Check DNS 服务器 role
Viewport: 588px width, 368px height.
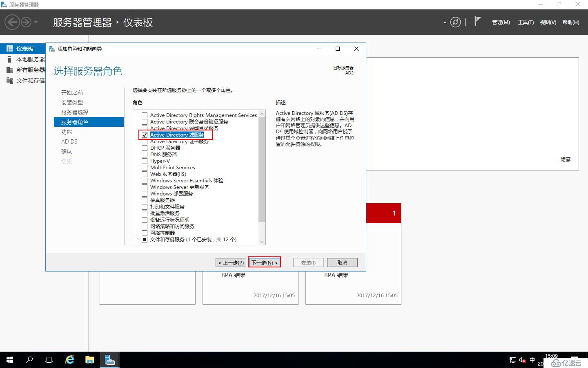pyautogui.click(x=145, y=155)
